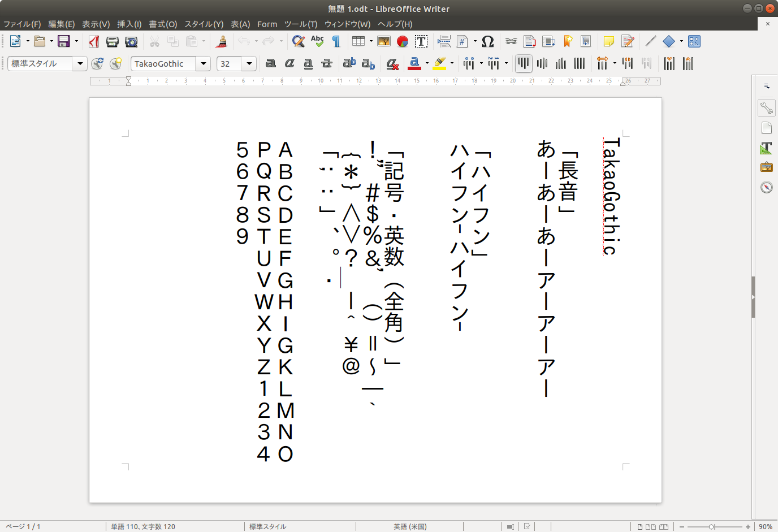
Task: Toggle Strikethrough formatting
Action: tap(327, 63)
